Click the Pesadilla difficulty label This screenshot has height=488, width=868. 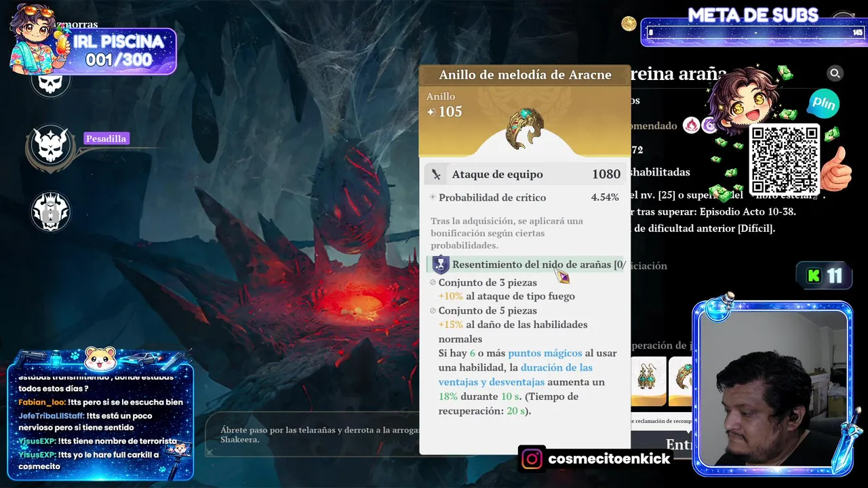tap(106, 138)
